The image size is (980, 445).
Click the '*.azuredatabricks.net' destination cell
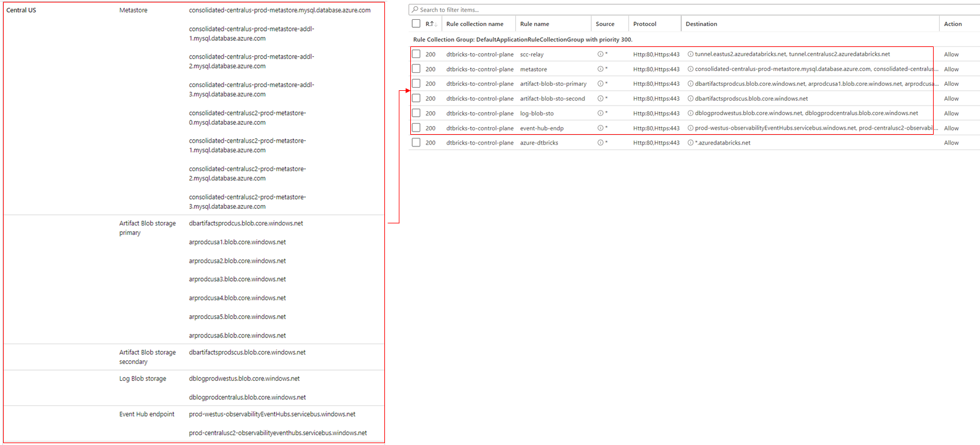pos(722,143)
